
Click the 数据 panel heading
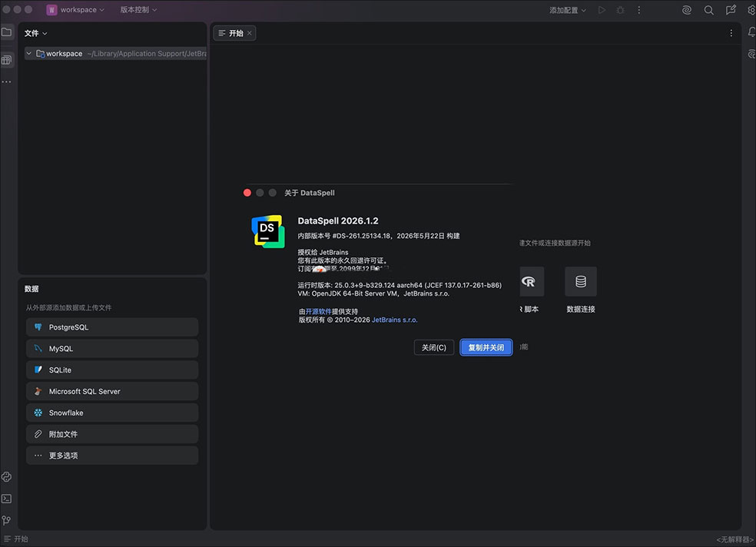pos(31,289)
